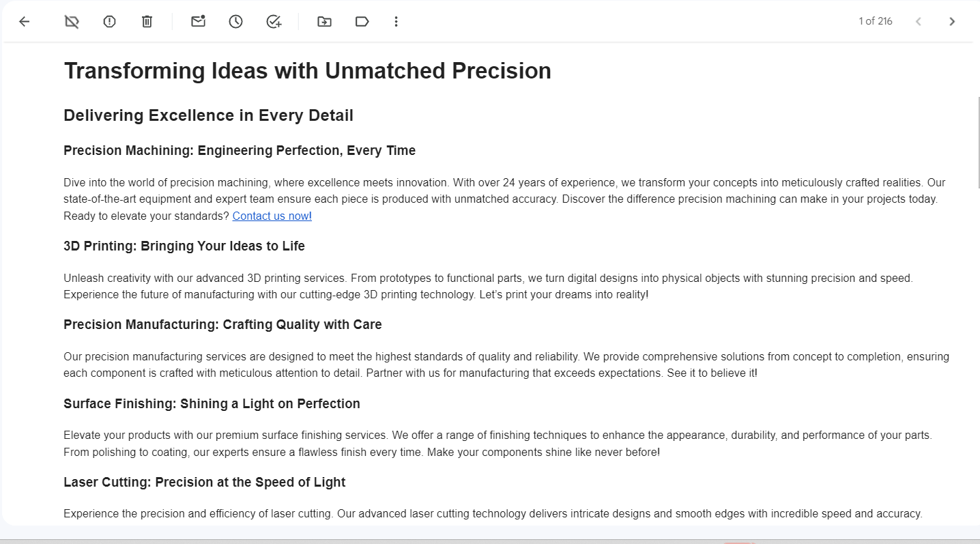Click the previous message left chevron
The width and height of the screenshot is (980, 544).
point(919,22)
